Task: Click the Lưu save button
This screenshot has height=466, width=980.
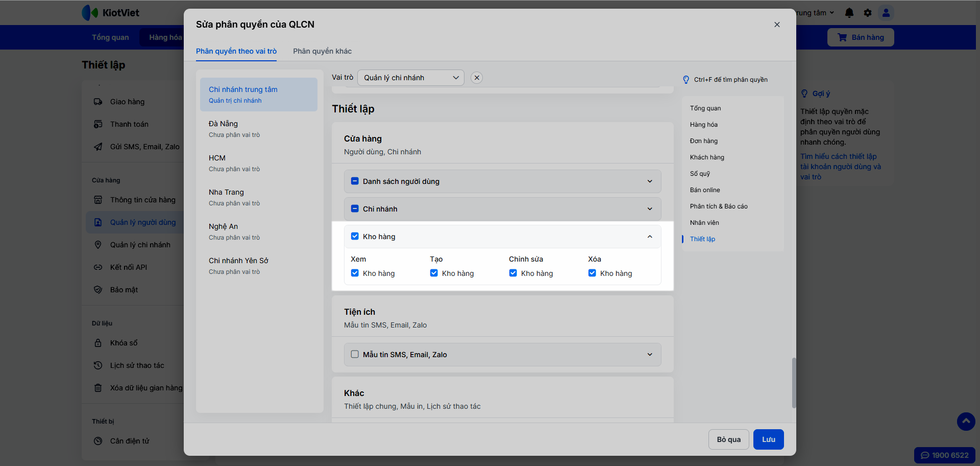Action: coord(768,439)
